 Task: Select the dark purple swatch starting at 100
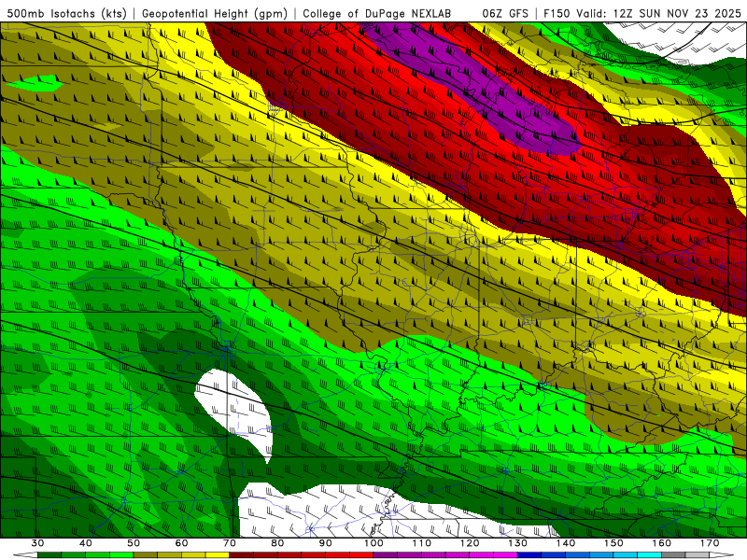[x=386, y=555]
